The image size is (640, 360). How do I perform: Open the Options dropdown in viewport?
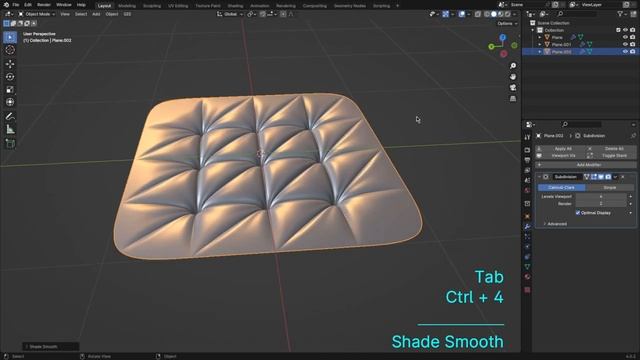point(507,23)
